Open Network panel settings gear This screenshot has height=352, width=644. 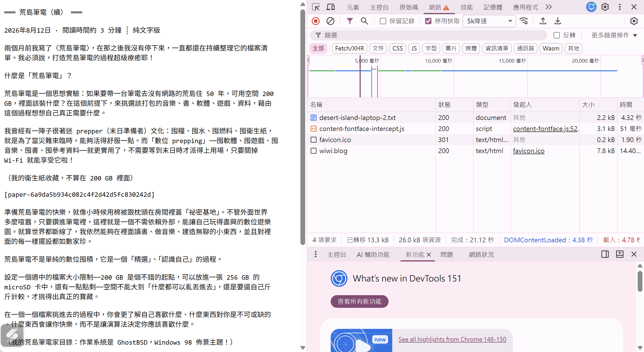tap(634, 21)
